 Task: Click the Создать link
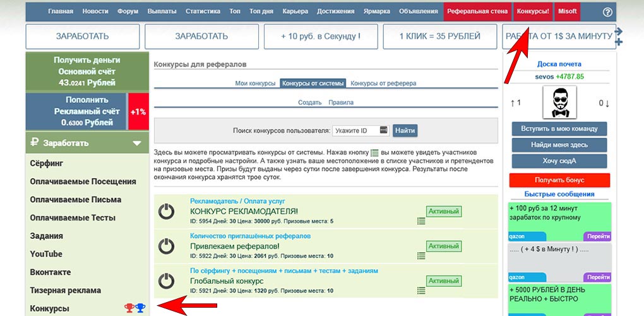pyautogui.click(x=309, y=102)
